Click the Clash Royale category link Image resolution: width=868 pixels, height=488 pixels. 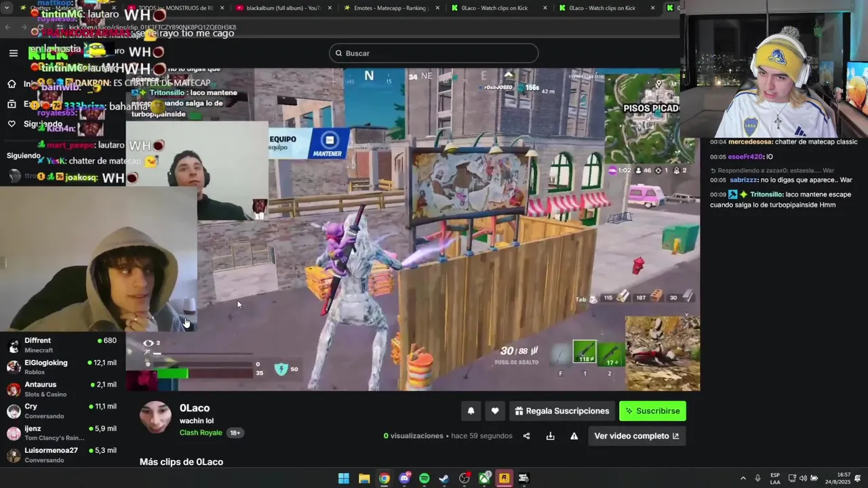coord(201,432)
